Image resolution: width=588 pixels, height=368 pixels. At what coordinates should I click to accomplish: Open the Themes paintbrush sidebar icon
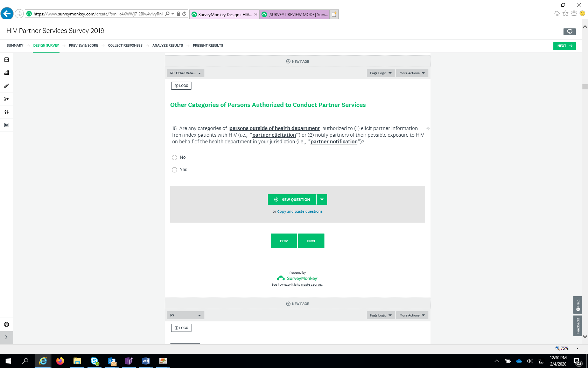6,86
